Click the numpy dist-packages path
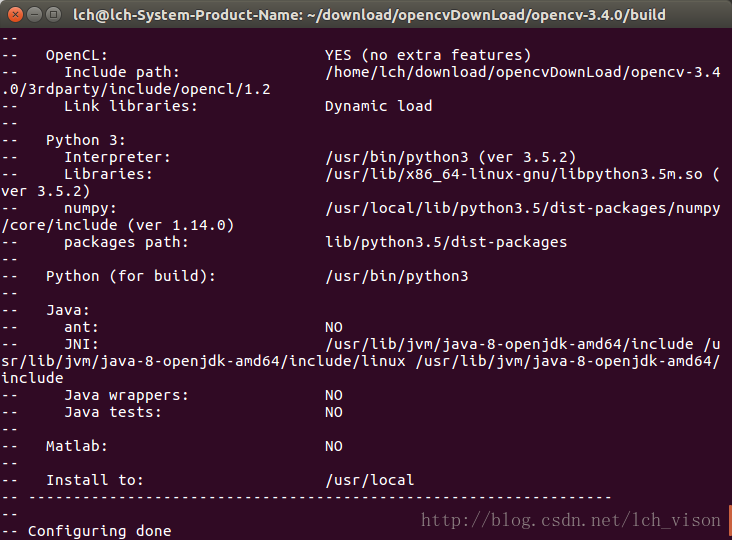 pos(523,208)
